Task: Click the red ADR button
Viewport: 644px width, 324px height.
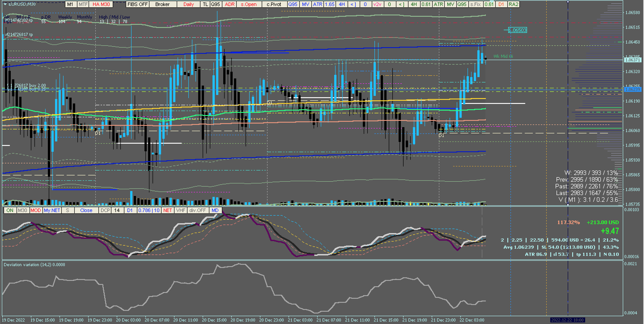Action: pyautogui.click(x=230, y=4)
